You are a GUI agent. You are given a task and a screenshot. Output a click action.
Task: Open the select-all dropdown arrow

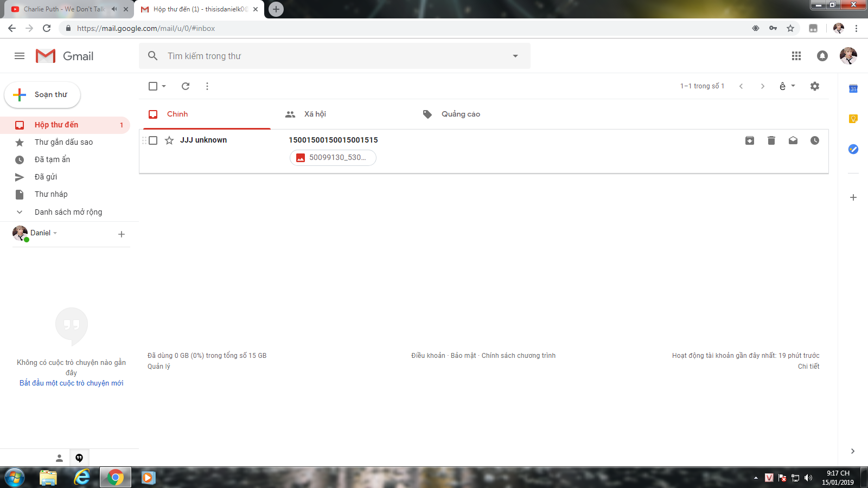tap(164, 86)
